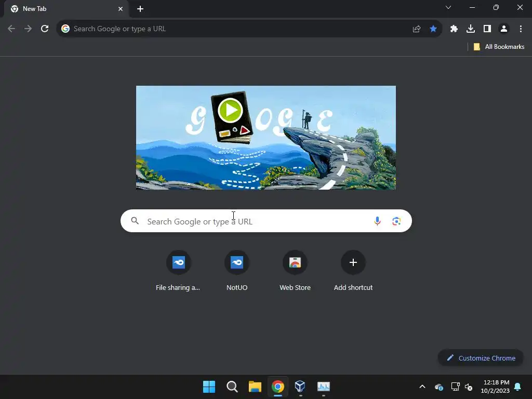Open the monitor graph app on taskbar

[323, 387]
